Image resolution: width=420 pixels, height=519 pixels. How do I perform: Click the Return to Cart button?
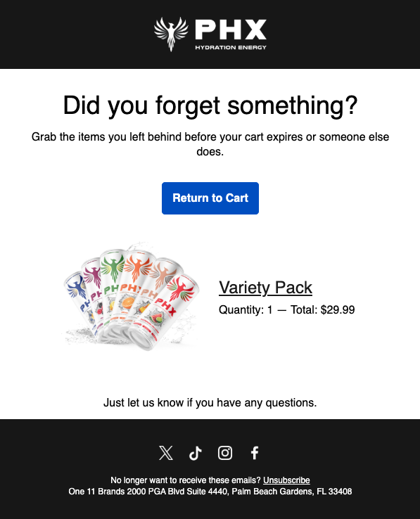pyautogui.click(x=210, y=198)
